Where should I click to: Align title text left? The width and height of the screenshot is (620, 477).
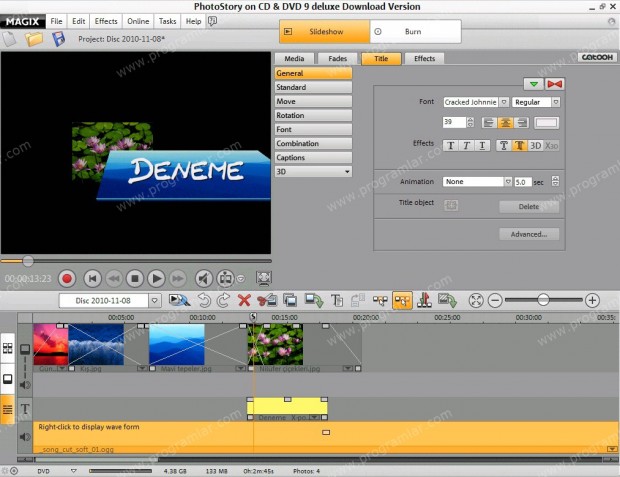[x=489, y=123]
